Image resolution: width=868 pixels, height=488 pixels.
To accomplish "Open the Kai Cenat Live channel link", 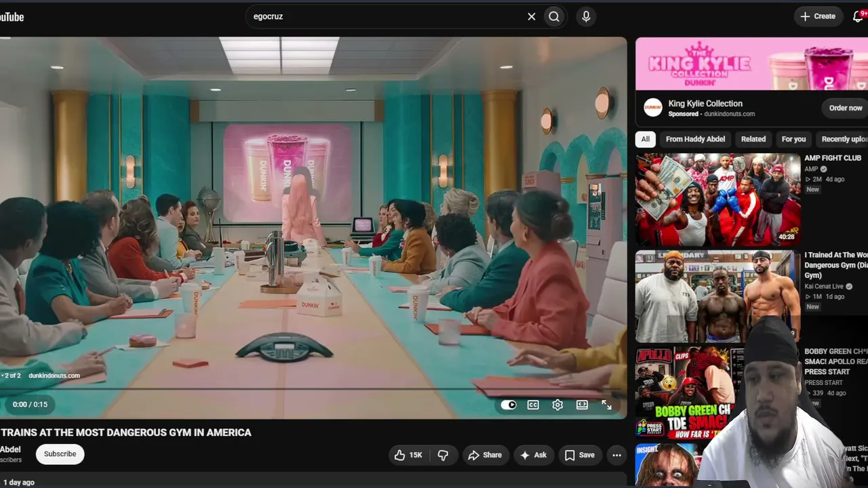I will (x=824, y=287).
